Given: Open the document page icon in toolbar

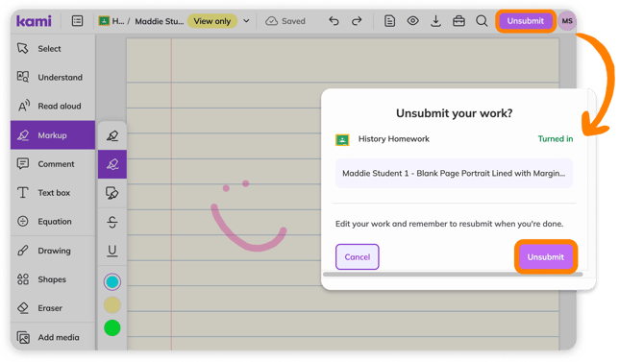Looking at the screenshot, I should click(390, 21).
